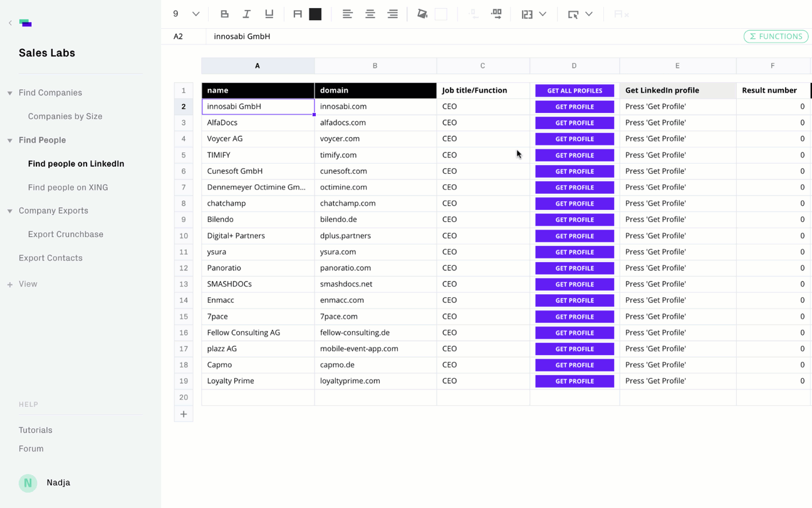Viewport: 812px width, 508px height.
Task: Click the grayed-out insert row icon
Action: (x=474, y=14)
